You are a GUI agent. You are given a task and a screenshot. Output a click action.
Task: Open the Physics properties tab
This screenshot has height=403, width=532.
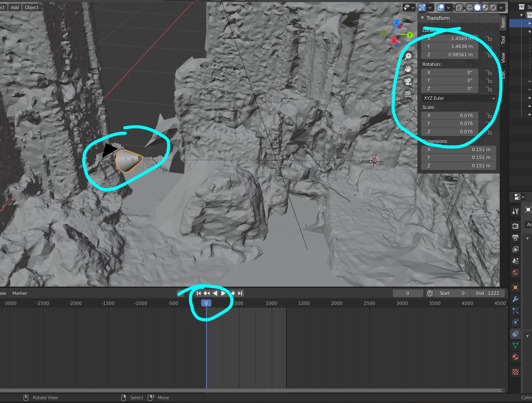[515, 322]
